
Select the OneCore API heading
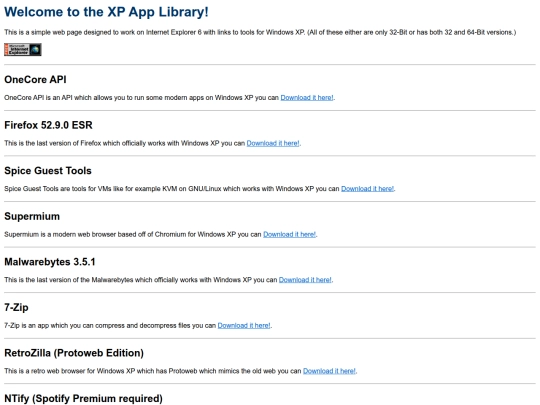(35, 80)
